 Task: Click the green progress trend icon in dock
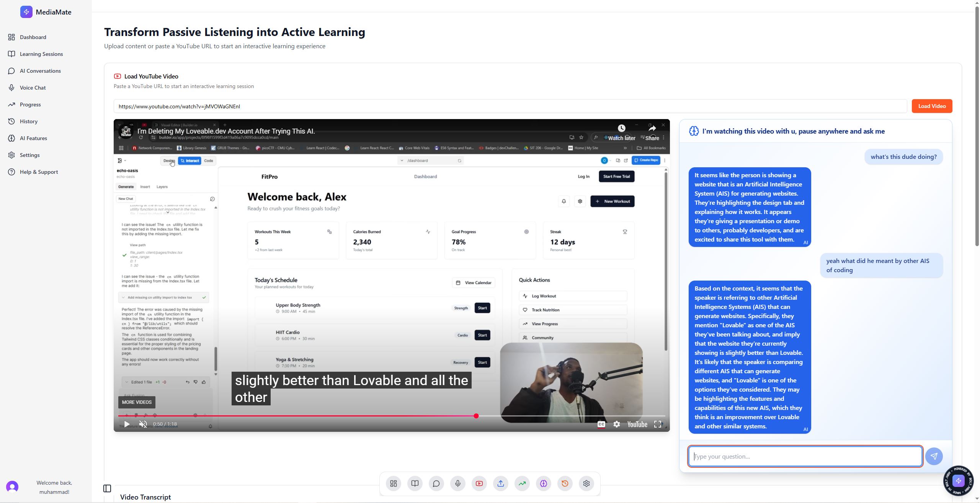tap(522, 483)
